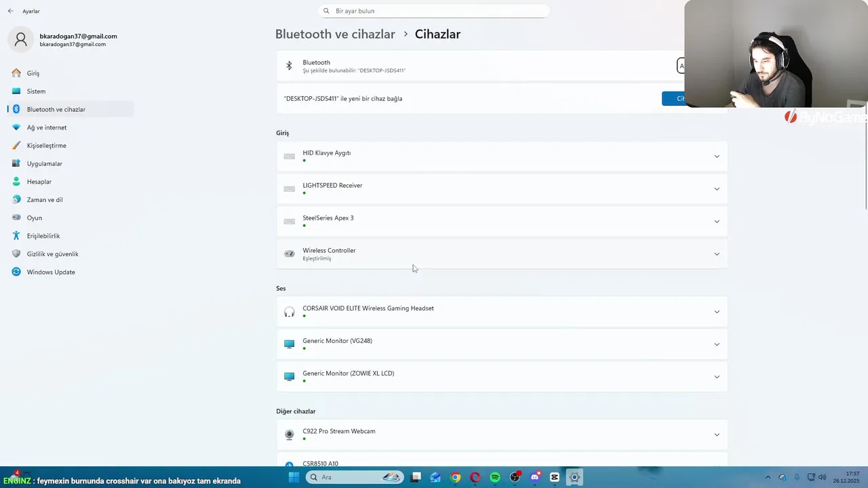Go back with the arrow in Settings
This screenshot has width=868, height=488.
pos(11,11)
